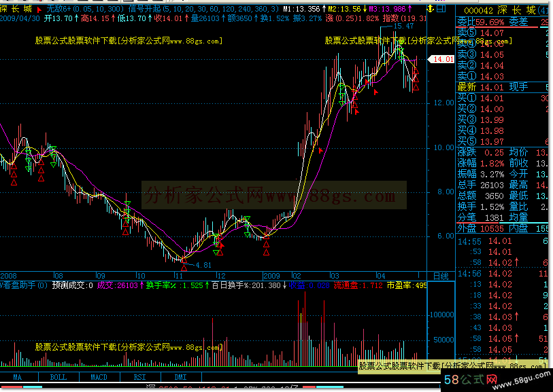
Task: Click the window layout icon beside the anchor
Action: (x=441, y=8)
